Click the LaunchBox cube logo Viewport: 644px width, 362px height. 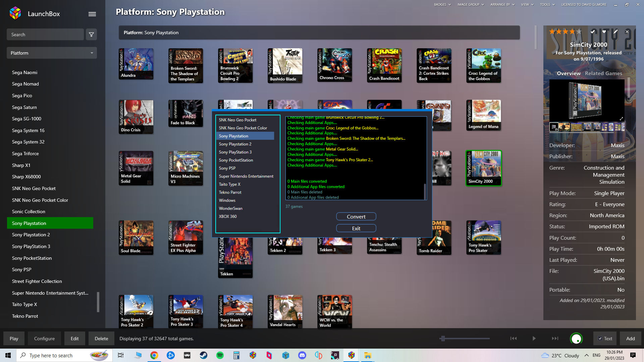(x=15, y=13)
